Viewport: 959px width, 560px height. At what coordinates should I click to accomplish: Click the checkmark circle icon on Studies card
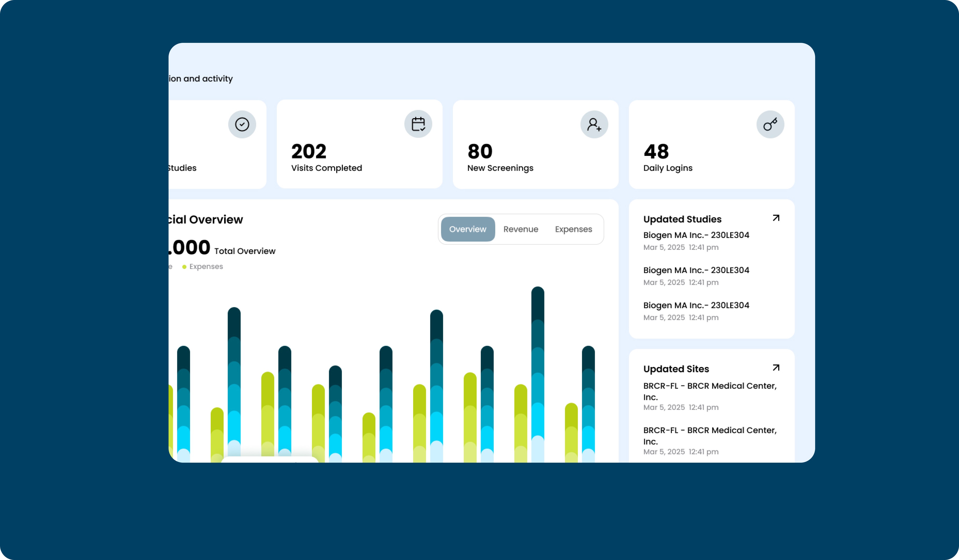point(242,124)
